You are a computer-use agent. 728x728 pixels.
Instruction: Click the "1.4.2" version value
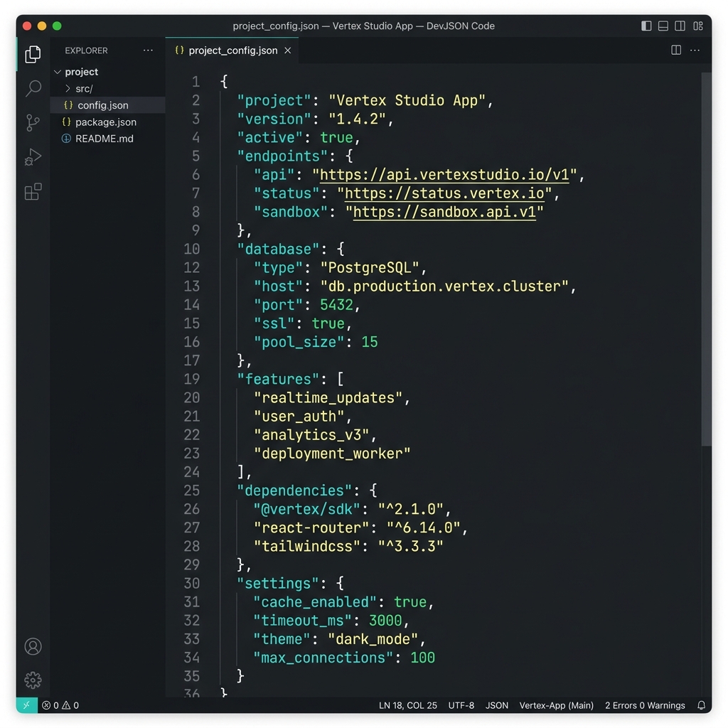[x=357, y=119]
